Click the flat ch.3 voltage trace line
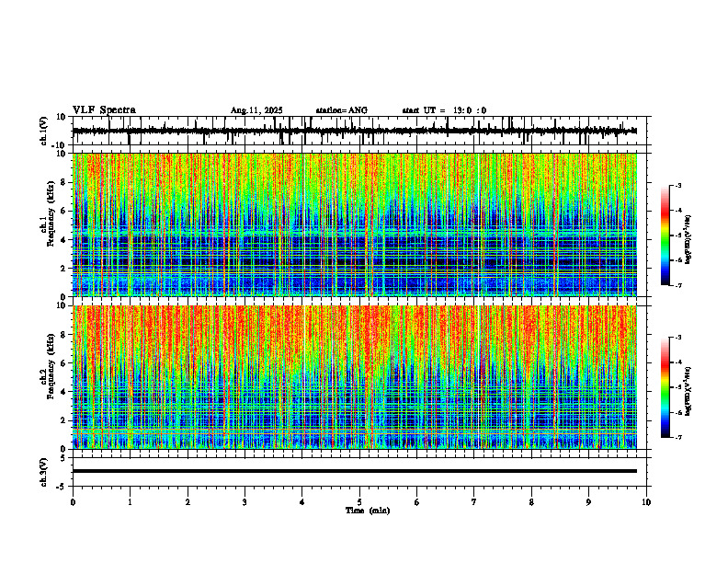 click(x=354, y=471)
